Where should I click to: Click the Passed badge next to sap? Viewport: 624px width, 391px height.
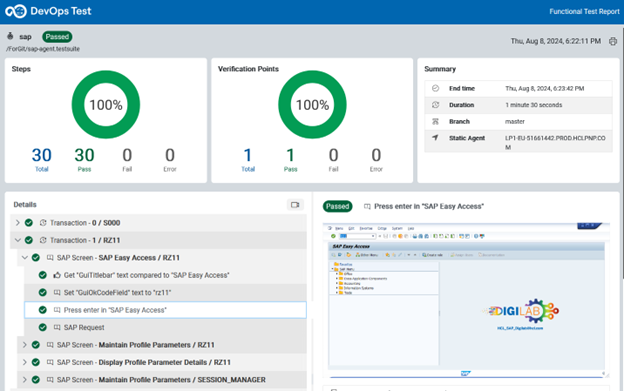point(57,37)
